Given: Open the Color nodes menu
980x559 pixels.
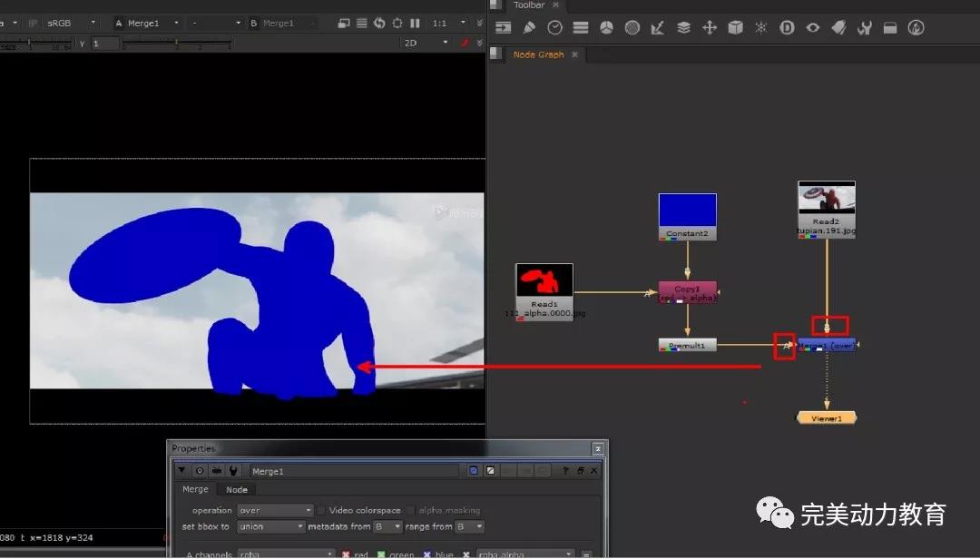Looking at the screenshot, I should [606, 27].
